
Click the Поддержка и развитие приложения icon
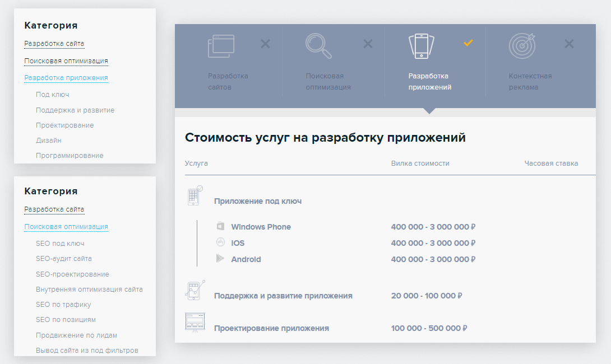(195, 290)
